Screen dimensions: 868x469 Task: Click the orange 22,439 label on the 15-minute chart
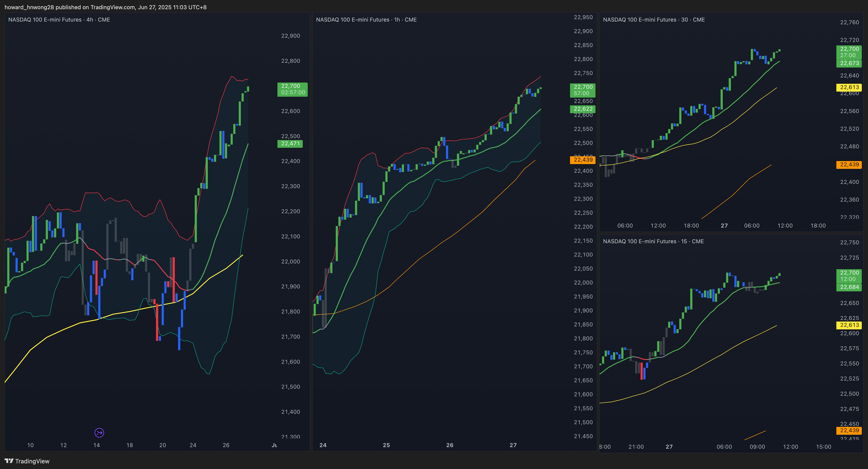point(849,431)
